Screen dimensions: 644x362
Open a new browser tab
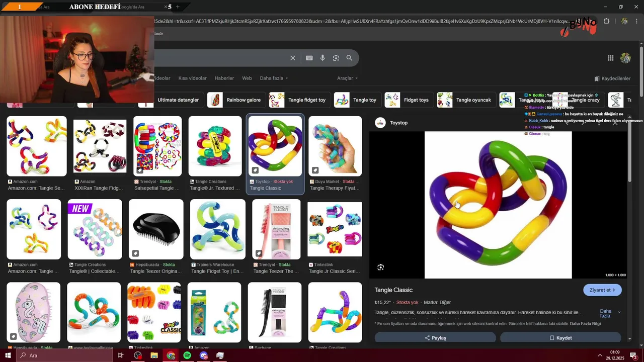178,7
